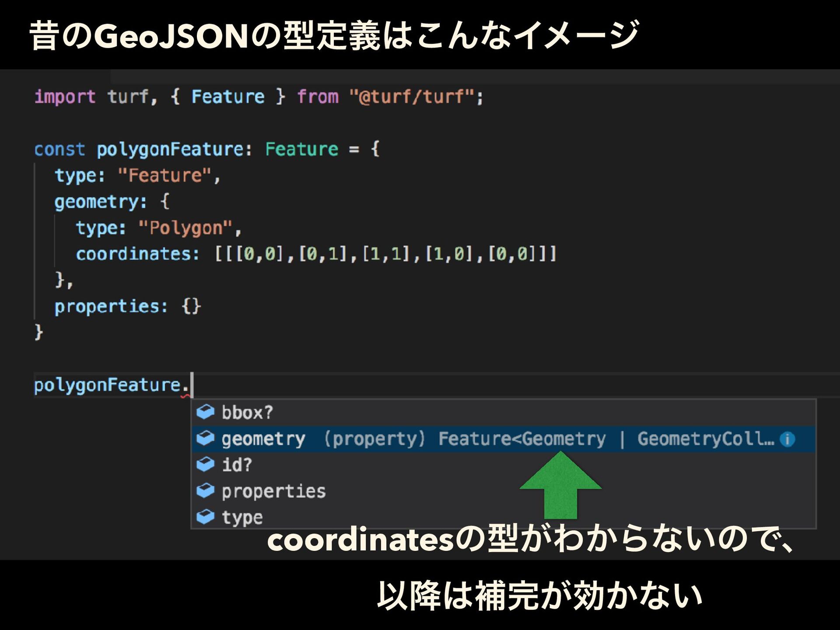Select the id? autocomplete entry

click(237, 465)
